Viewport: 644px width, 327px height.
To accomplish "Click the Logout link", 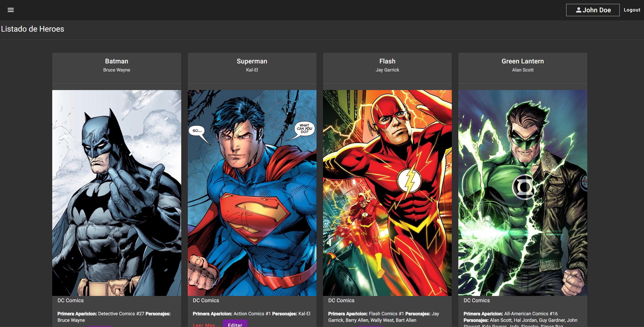I will 632,10.
